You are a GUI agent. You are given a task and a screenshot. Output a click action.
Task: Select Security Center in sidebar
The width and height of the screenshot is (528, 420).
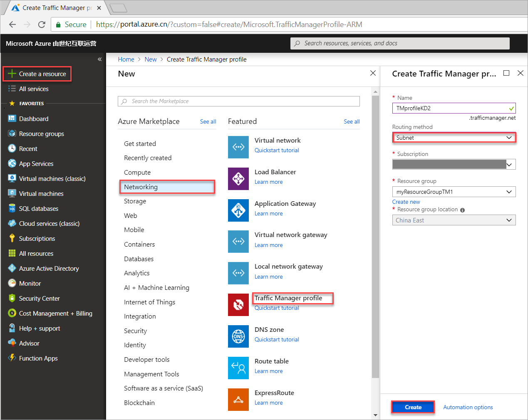pos(39,299)
